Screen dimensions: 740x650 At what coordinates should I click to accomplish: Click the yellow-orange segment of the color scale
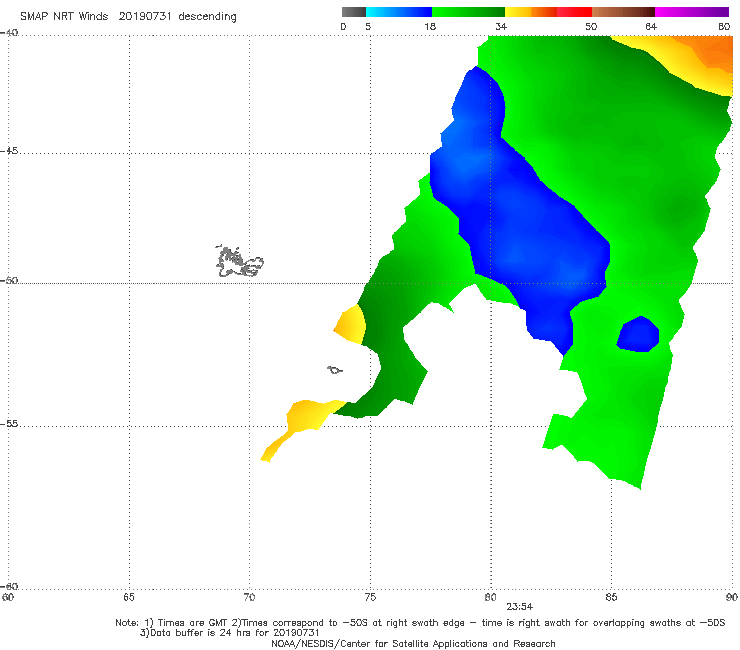531,12
